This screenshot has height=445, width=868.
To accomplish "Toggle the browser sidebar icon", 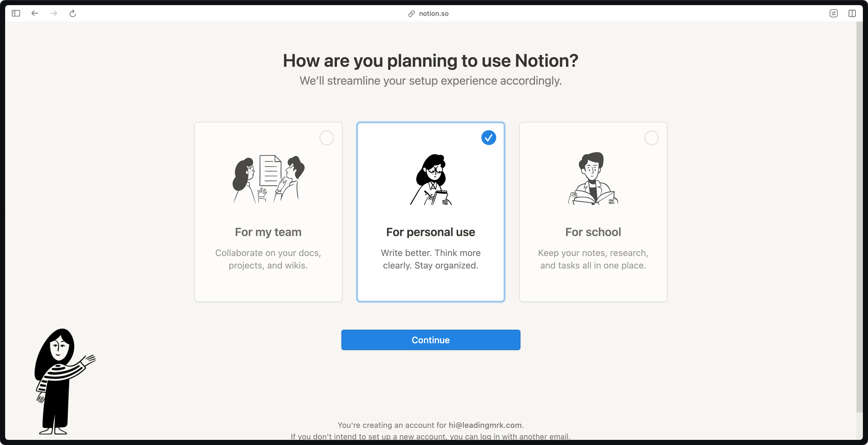I will pos(16,14).
